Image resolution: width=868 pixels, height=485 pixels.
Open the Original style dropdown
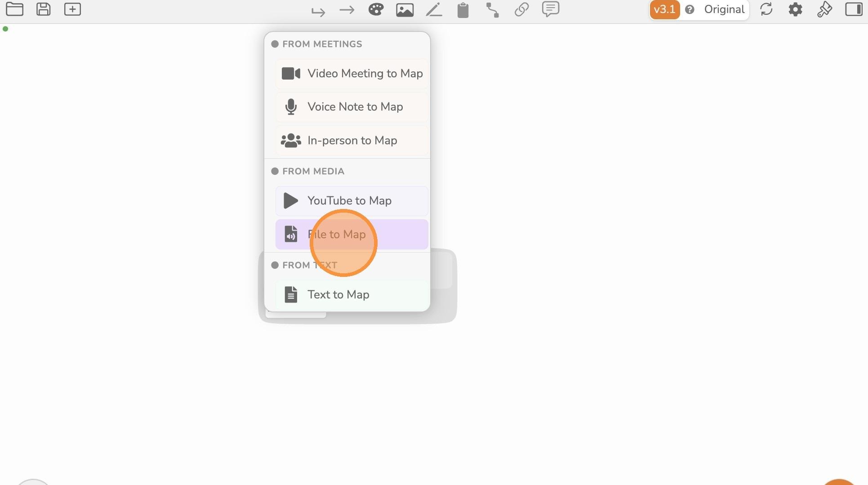pyautogui.click(x=724, y=9)
